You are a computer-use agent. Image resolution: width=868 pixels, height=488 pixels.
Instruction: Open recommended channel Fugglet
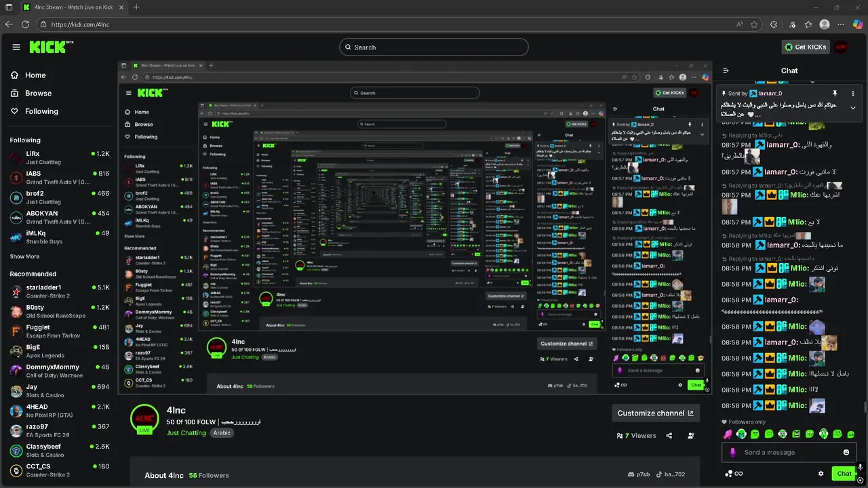(59, 331)
